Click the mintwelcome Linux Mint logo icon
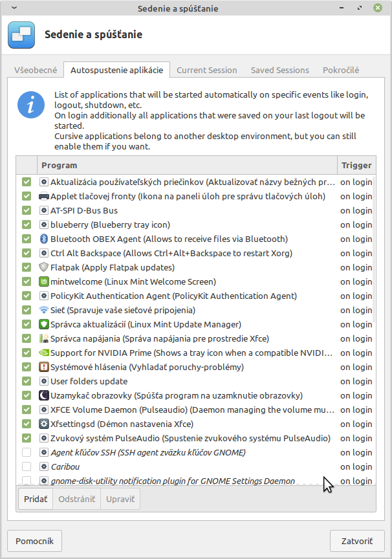Viewport: 392px width, 559px height. click(x=44, y=281)
